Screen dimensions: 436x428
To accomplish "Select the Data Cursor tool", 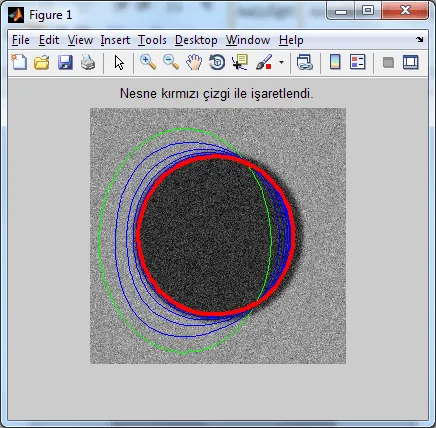I will pyautogui.click(x=240, y=62).
